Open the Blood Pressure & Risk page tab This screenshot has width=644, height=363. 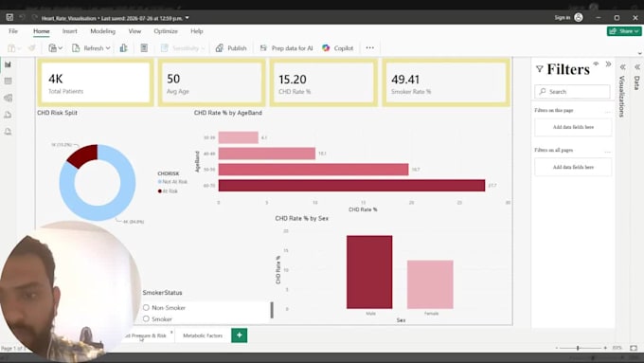point(146,336)
